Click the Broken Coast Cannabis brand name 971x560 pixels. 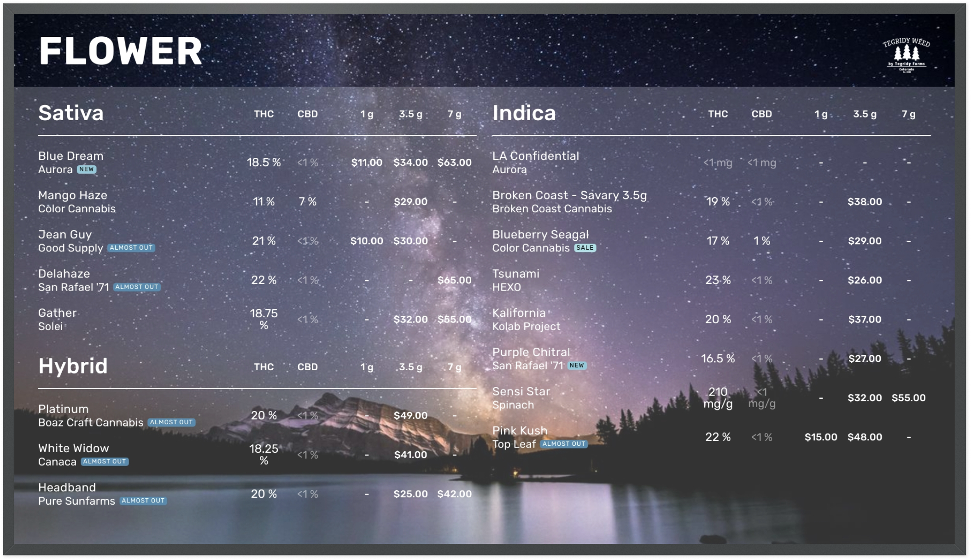point(552,209)
